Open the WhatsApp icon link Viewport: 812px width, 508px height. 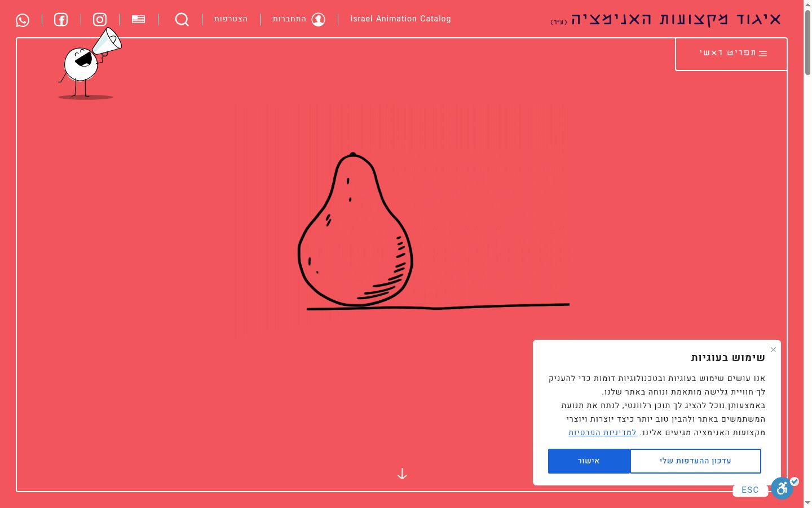23,20
